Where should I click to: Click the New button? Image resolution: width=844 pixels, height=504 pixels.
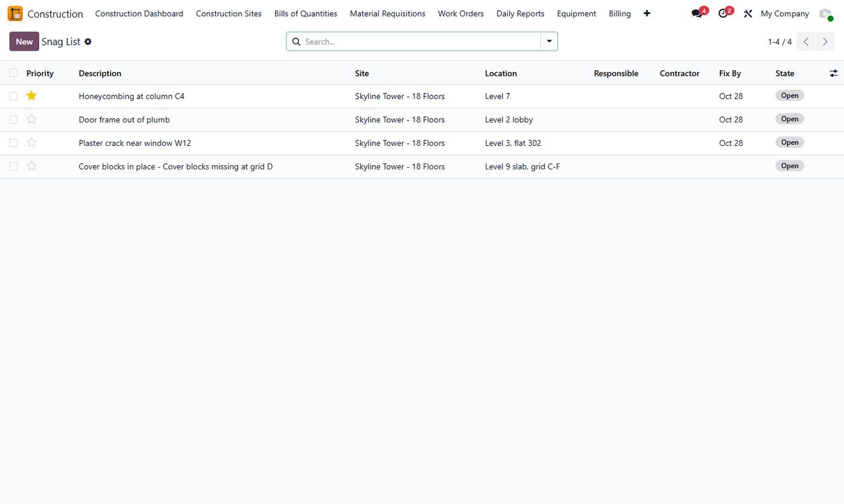[x=24, y=42]
